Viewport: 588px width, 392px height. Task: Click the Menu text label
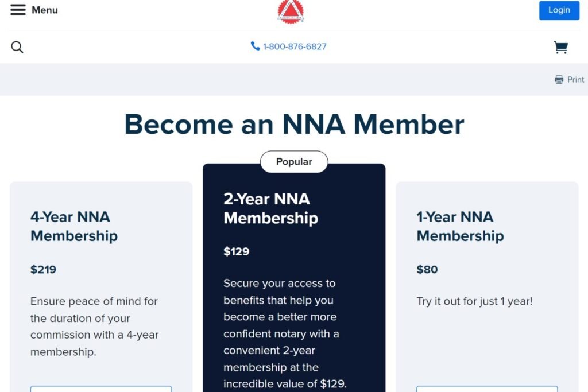[45, 9]
